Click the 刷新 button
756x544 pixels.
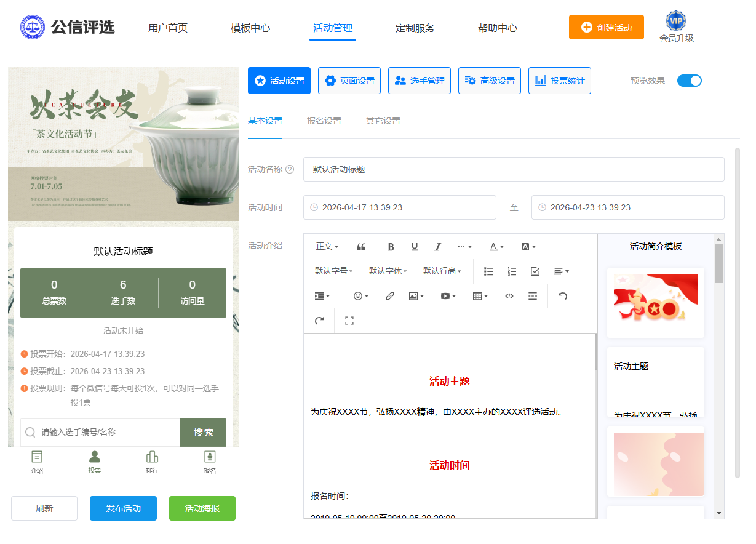[x=44, y=508]
